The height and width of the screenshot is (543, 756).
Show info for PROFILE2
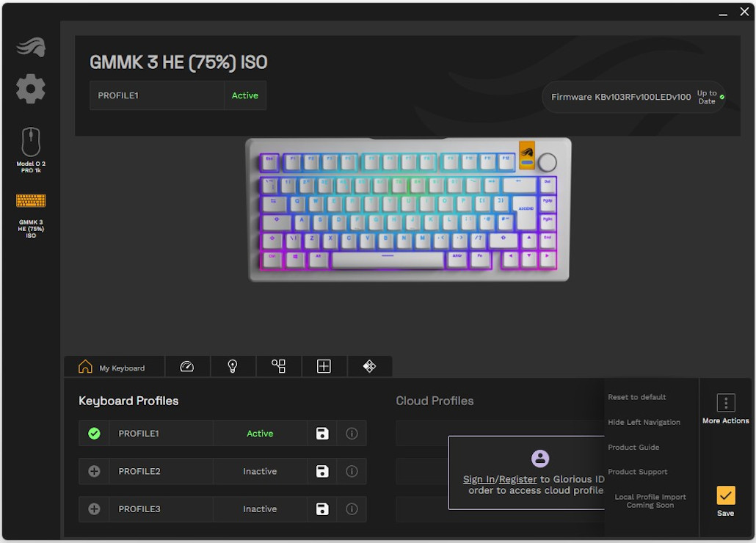pyautogui.click(x=352, y=471)
